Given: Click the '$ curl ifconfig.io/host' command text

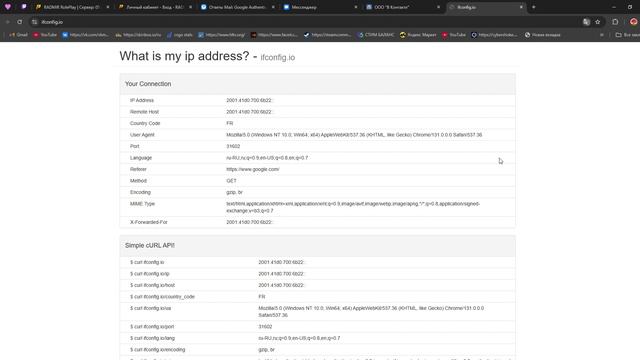Looking at the screenshot, I should (x=152, y=285).
